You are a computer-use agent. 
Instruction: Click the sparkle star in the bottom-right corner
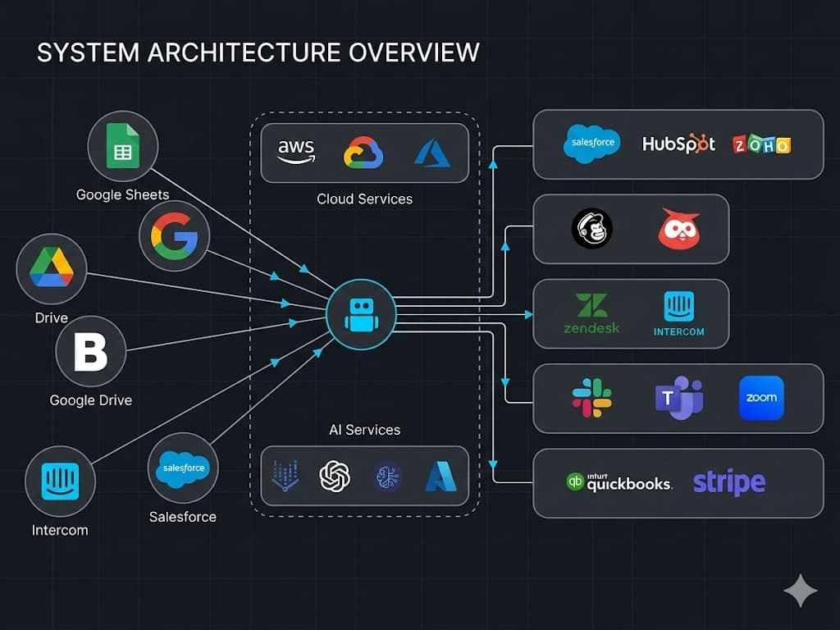pyautogui.click(x=800, y=591)
